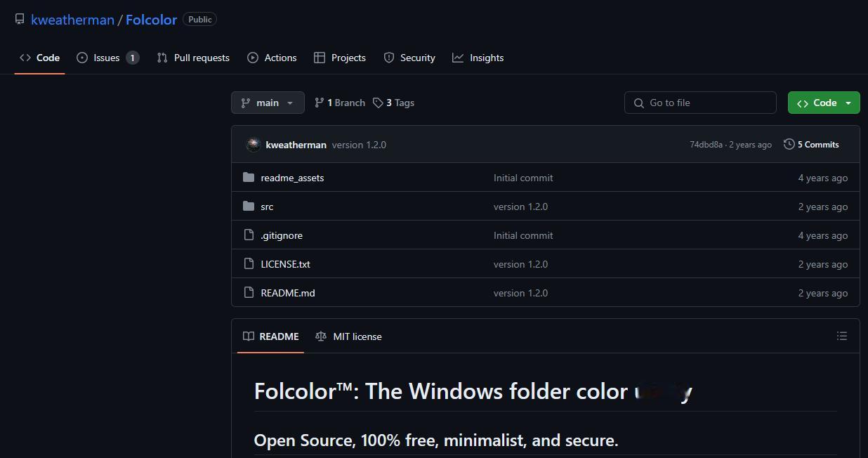Viewport: 868px width, 458px height.
Task: Open Initial commit message for .gitignore
Action: tap(523, 235)
